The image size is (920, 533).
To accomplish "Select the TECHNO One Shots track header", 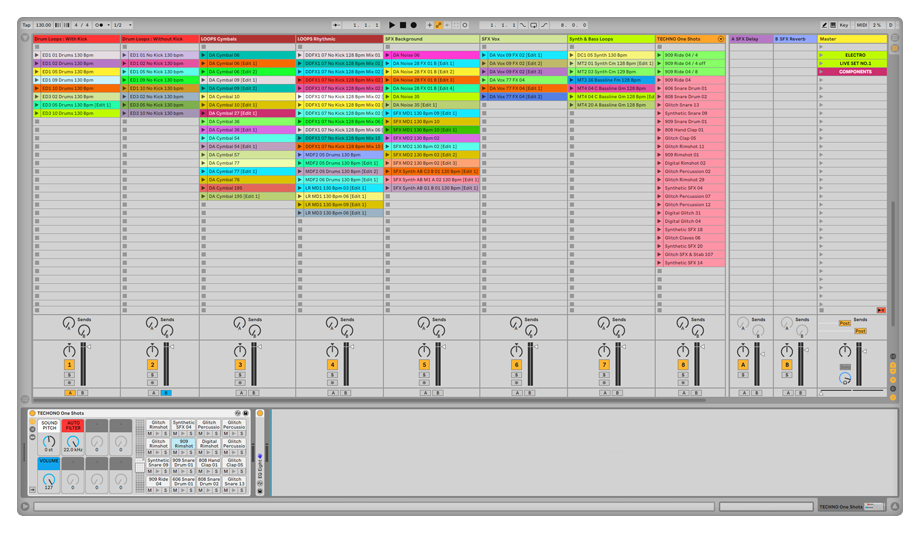I will click(690, 39).
